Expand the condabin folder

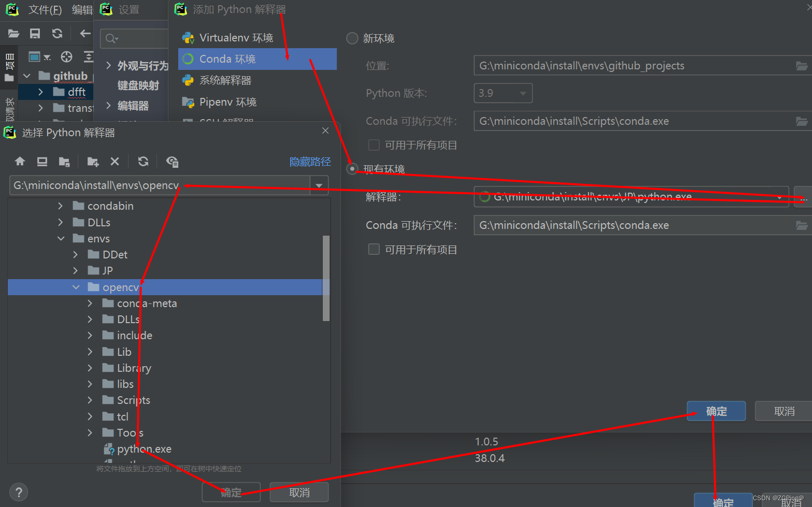click(x=60, y=206)
